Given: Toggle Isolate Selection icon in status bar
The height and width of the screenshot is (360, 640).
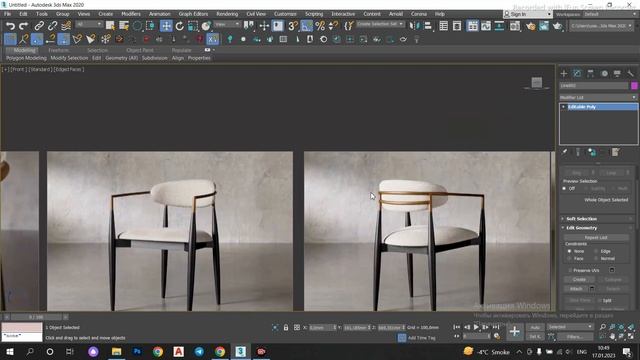Looking at the screenshot, I should pos(276,327).
